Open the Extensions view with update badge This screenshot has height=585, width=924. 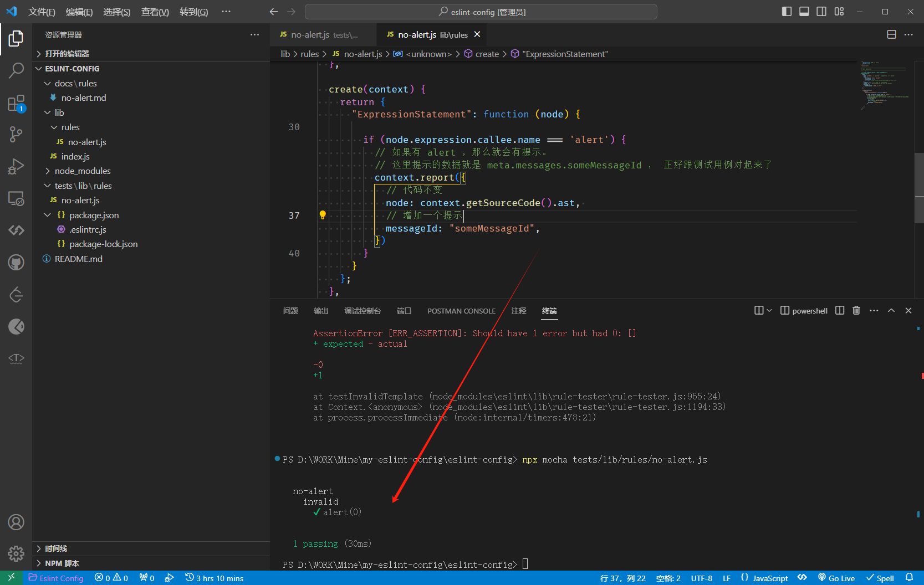(x=16, y=103)
